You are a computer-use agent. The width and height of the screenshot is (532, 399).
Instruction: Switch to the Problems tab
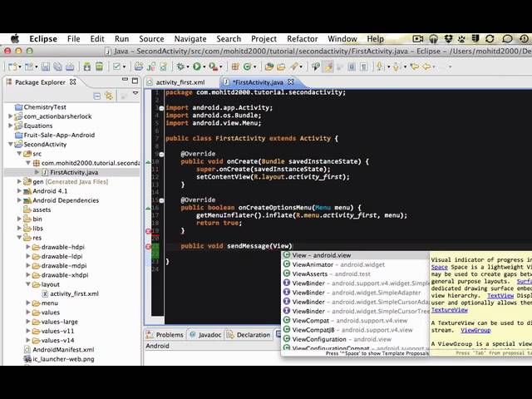165,334
